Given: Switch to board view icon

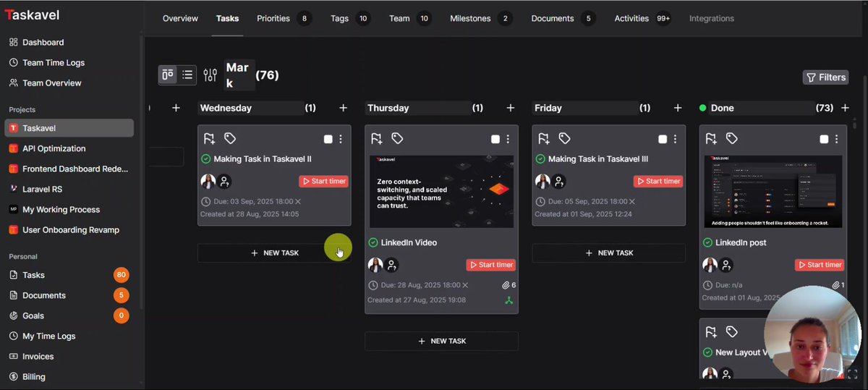Looking at the screenshot, I should 168,75.
